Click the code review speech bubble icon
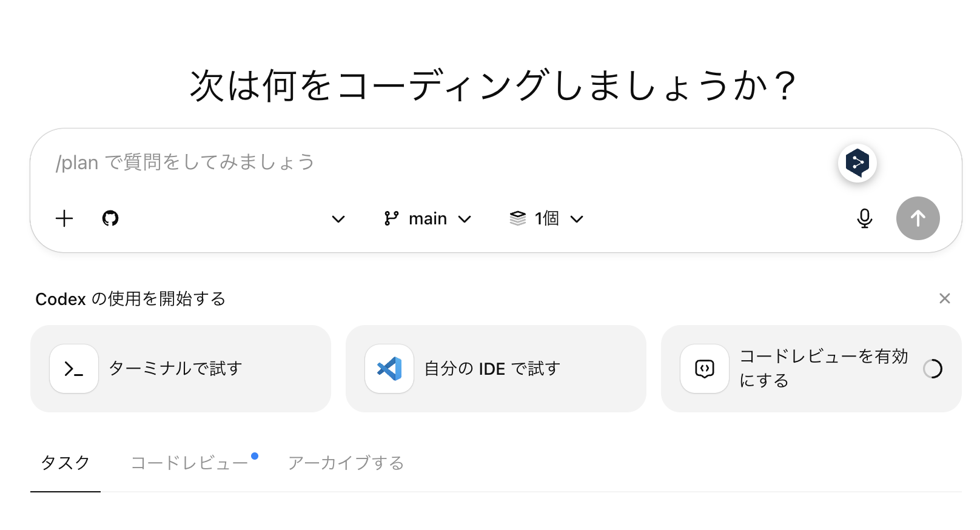The height and width of the screenshot is (530, 980). tap(703, 368)
